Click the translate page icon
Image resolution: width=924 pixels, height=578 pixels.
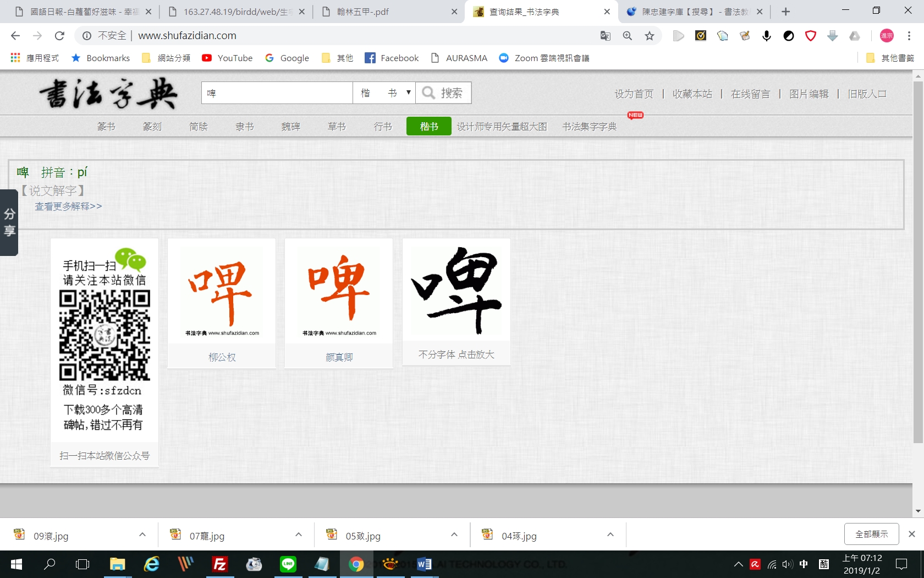click(606, 36)
